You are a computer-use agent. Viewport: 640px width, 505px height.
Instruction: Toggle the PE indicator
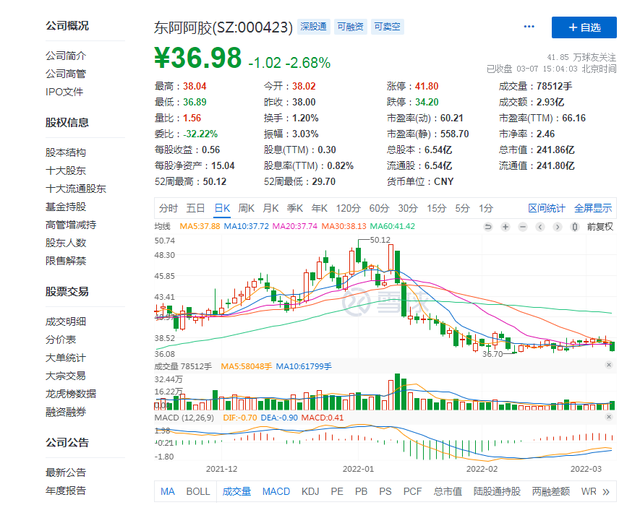point(337,492)
